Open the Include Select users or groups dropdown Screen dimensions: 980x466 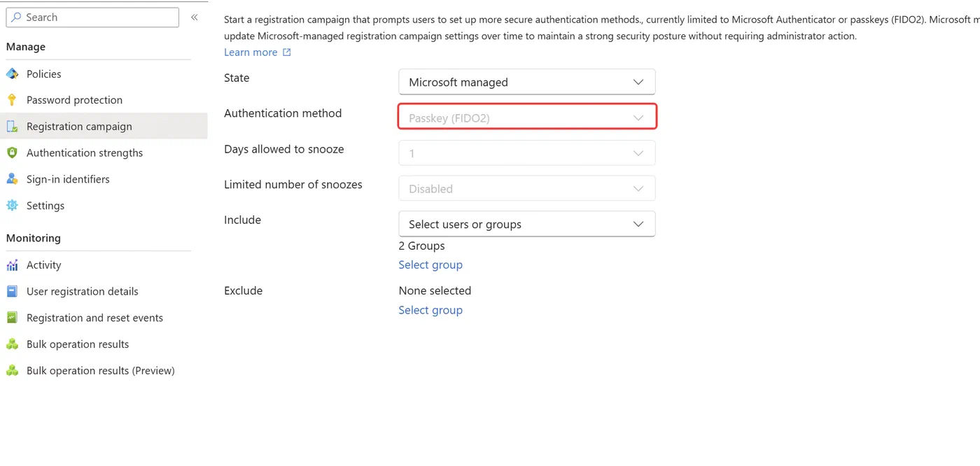pyautogui.click(x=527, y=224)
